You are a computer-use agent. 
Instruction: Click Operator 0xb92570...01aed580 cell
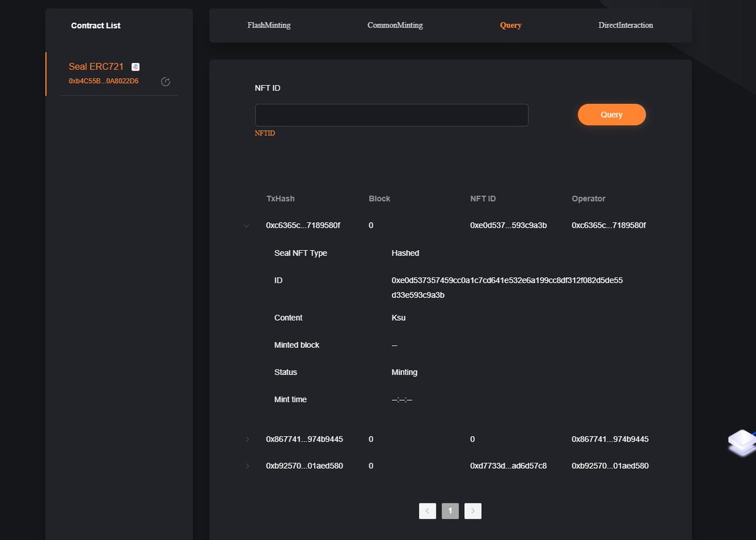[610, 466]
